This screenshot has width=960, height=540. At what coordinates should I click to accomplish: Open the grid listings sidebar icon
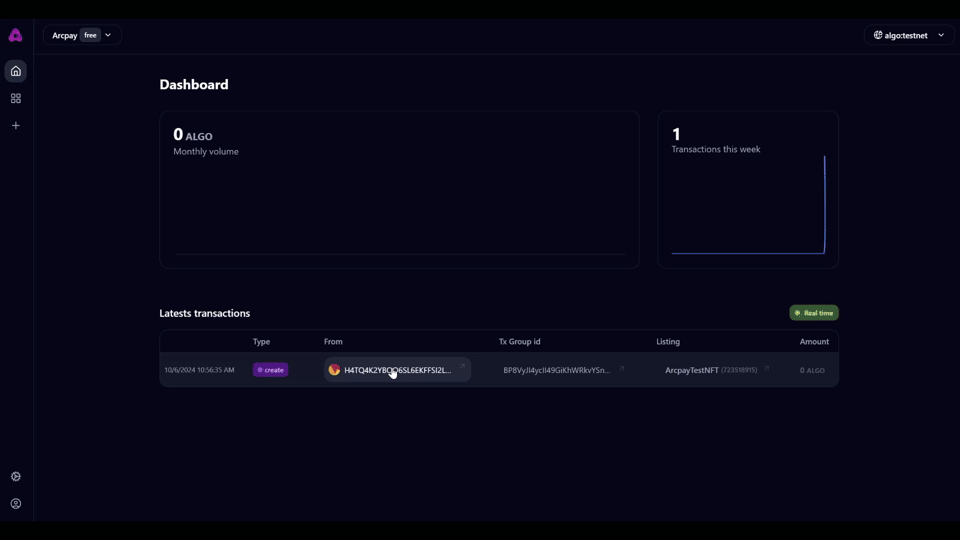click(16, 99)
